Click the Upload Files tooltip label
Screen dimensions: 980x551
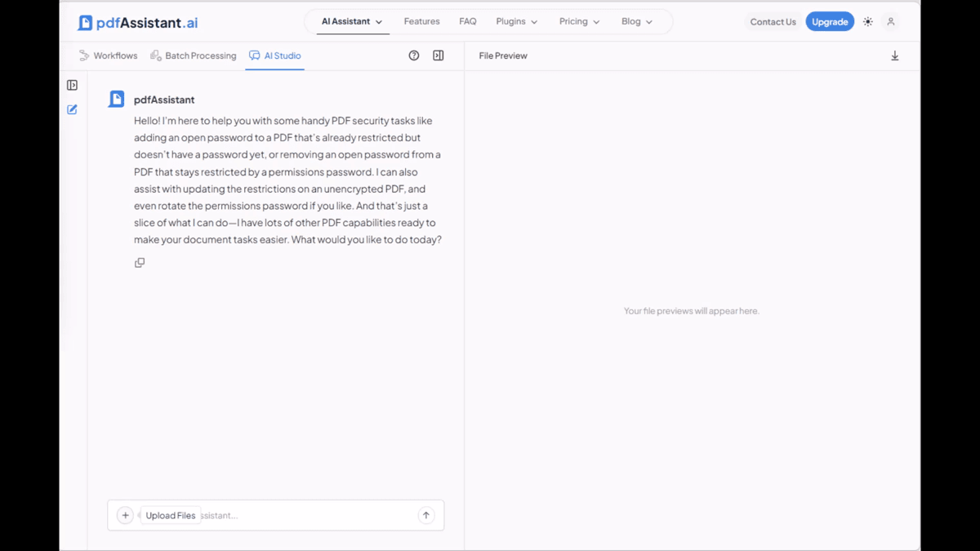(171, 515)
